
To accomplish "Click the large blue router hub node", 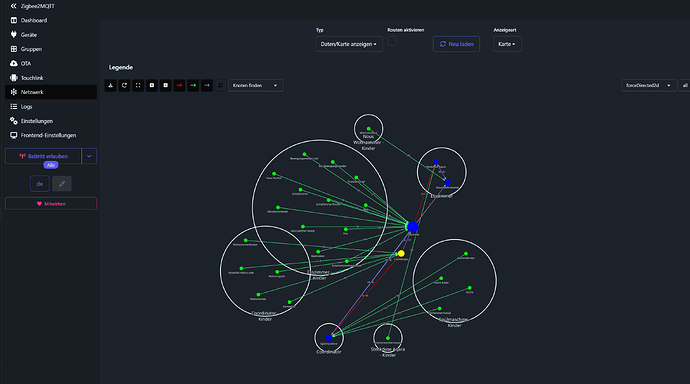I will click(413, 227).
